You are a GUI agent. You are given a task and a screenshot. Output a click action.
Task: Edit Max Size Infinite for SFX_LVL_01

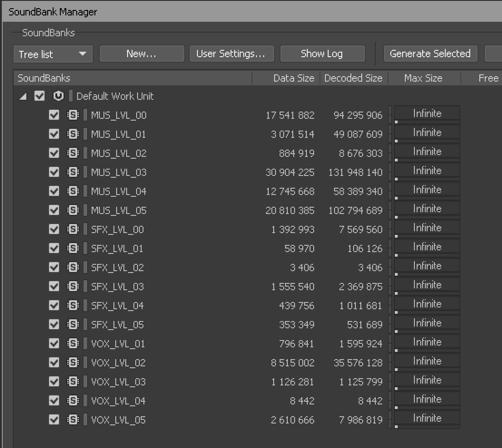tap(427, 247)
